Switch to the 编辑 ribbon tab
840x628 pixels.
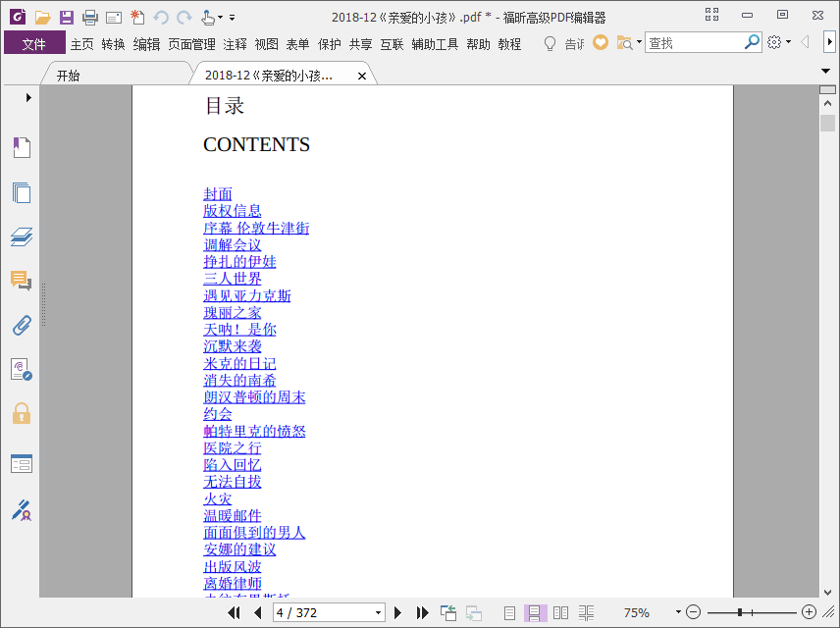point(146,44)
